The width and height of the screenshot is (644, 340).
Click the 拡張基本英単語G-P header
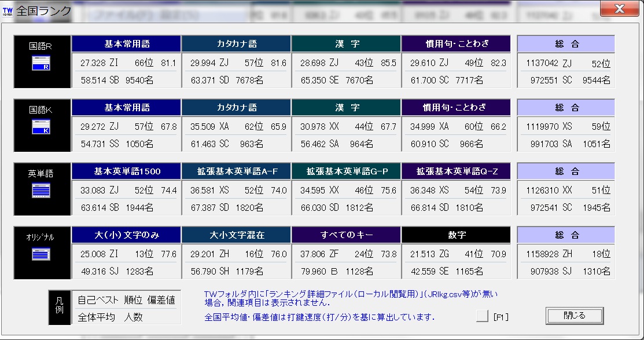pyautogui.click(x=346, y=171)
